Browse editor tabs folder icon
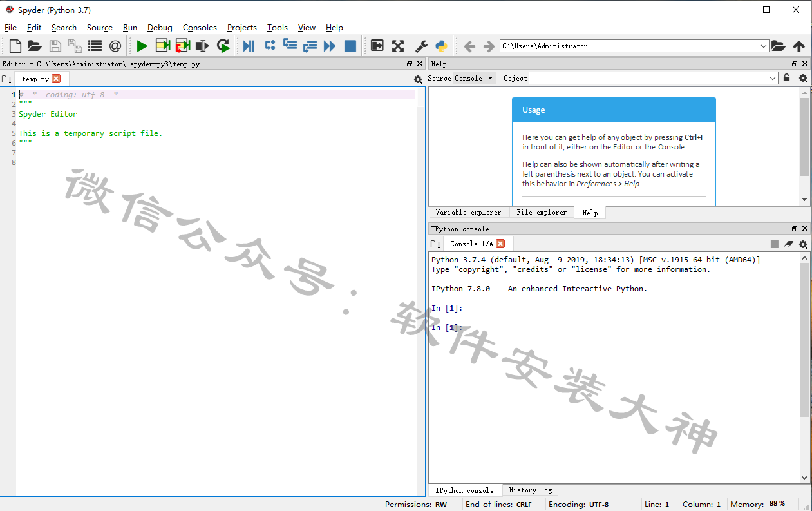This screenshot has width=812, height=511. pyautogui.click(x=6, y=79)
